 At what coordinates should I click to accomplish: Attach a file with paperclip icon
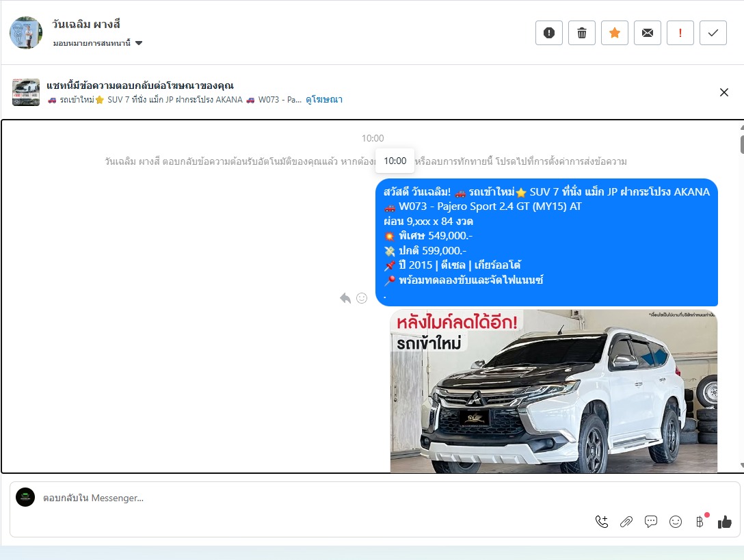tap(626, 522)
